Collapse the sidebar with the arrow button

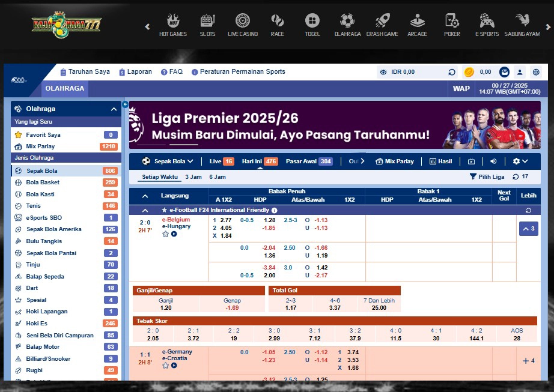coord(125,104)
